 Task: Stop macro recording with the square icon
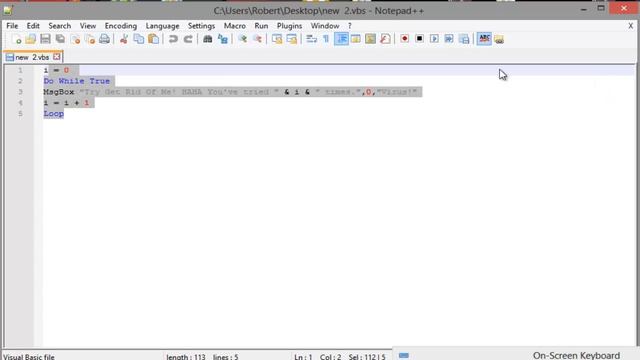click(419, 39)
